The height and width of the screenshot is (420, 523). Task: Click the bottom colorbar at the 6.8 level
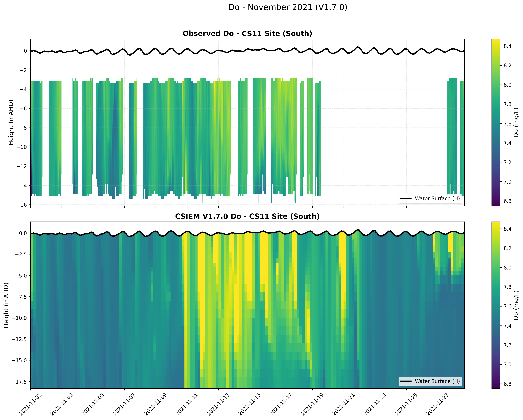(496, 384)
